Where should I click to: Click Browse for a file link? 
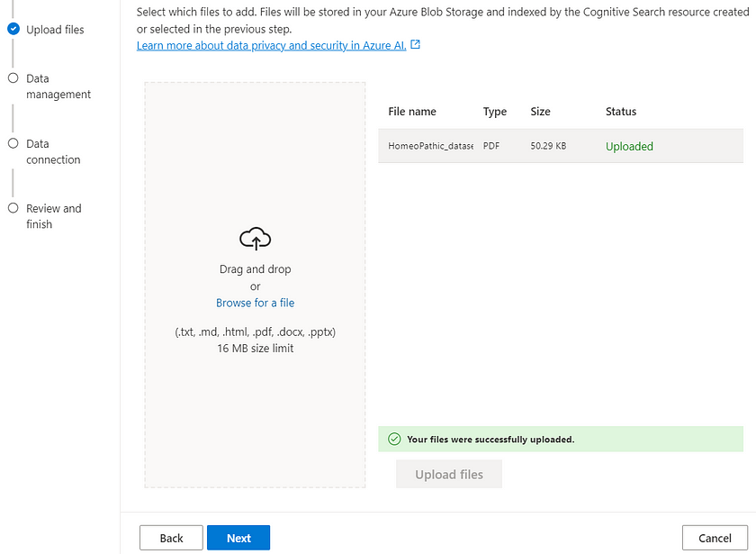[255, 303]
